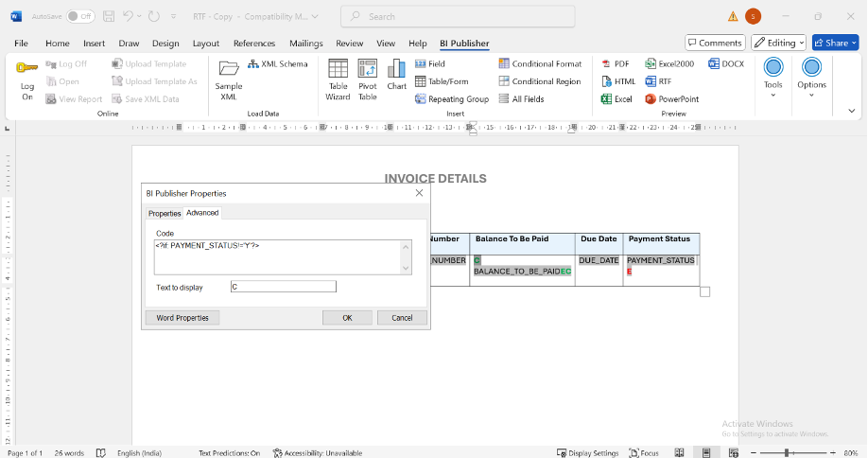Click inside the Text to display field
Screen dimensions: 868x458
click(x=283, y=287)
